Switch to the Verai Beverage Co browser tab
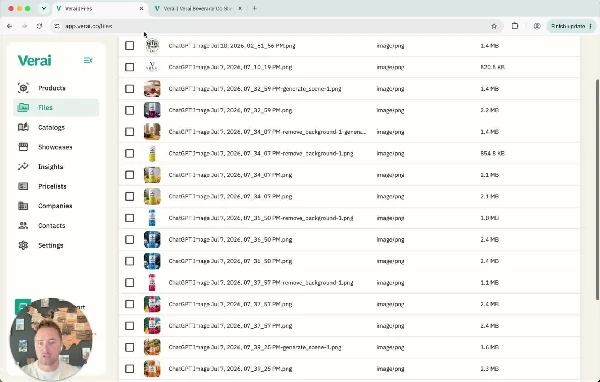 coord(198,8)
